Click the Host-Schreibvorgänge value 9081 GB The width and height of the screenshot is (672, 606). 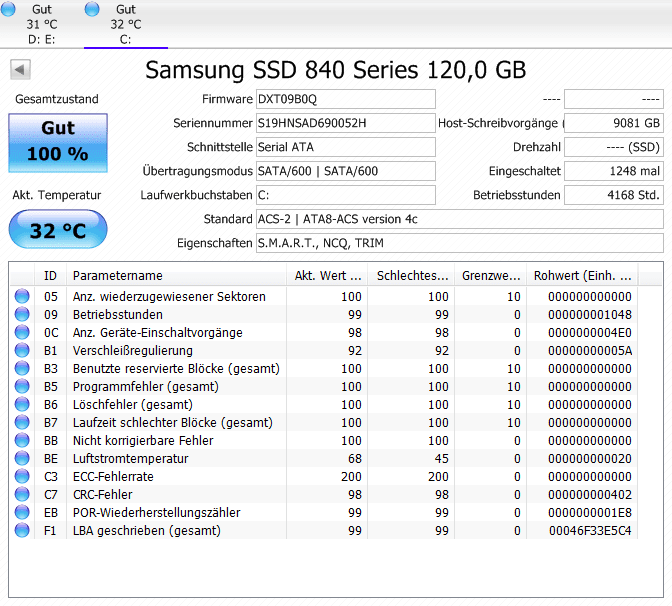614,123
